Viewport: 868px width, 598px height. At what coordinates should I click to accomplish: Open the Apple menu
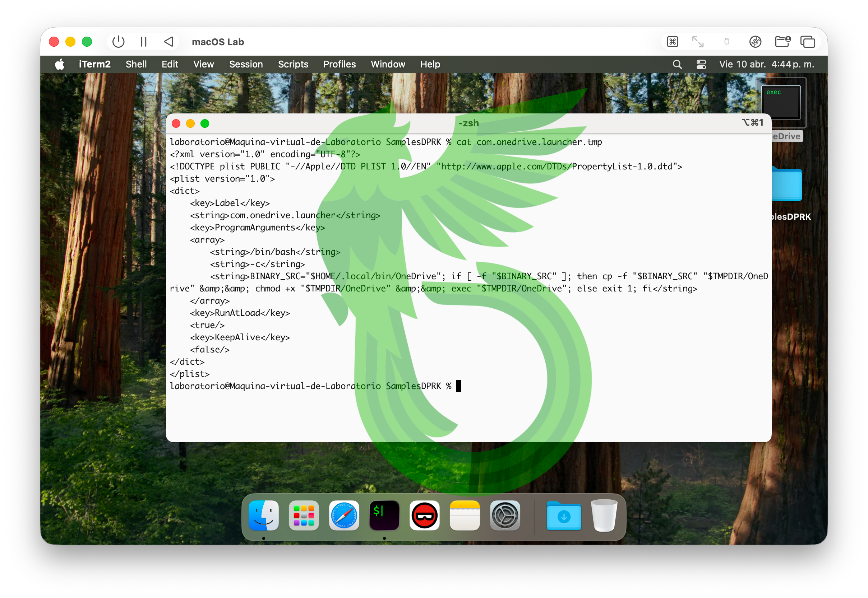[60, 65]
